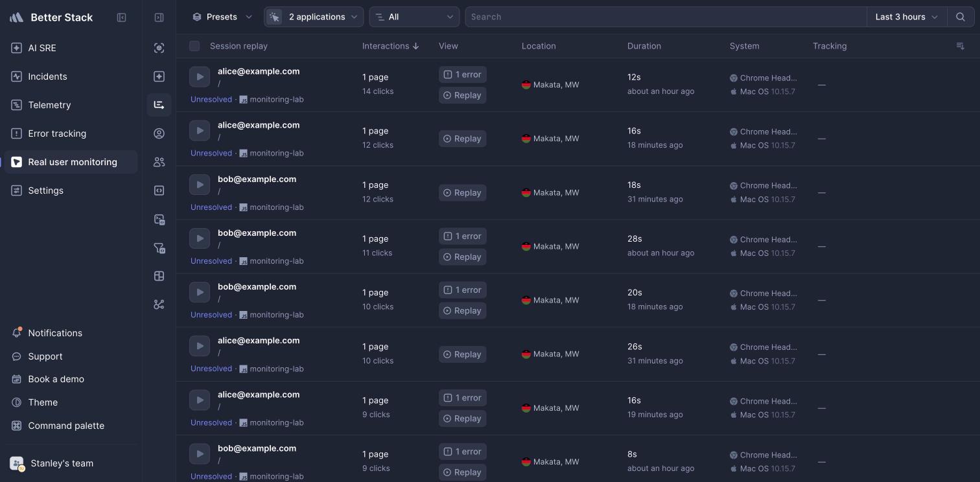The height and width of the screenshot is (482, 980).
Task: Click Replay for the 18s session
Action: coord(463,192)
